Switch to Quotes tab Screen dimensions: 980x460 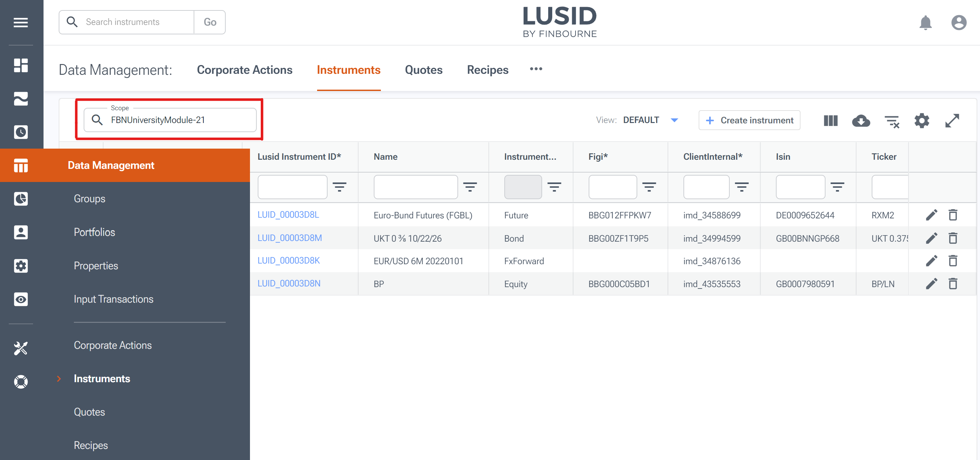[423, 70]
